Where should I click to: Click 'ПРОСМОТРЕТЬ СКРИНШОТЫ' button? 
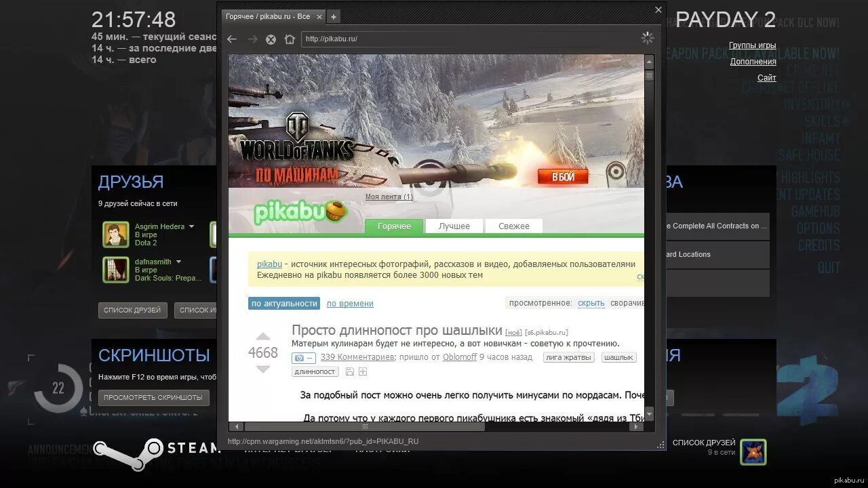click(x=153, y=398)
